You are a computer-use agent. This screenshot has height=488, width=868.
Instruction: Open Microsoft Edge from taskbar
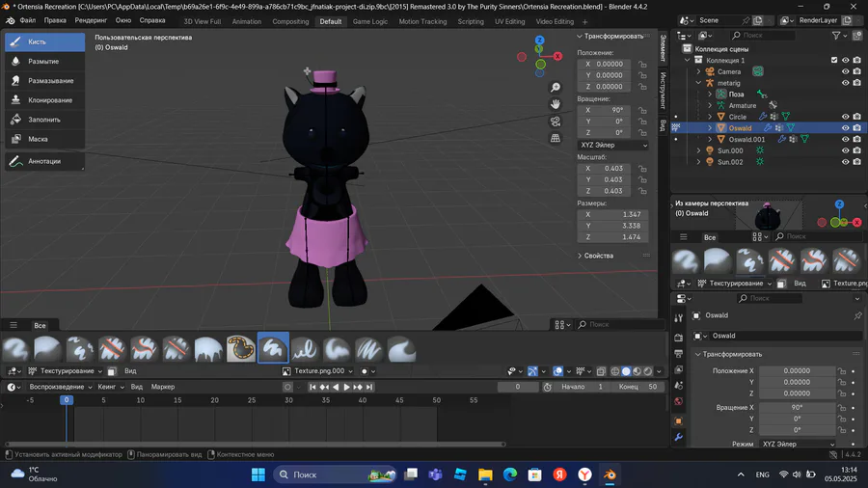tap(510, 474)
